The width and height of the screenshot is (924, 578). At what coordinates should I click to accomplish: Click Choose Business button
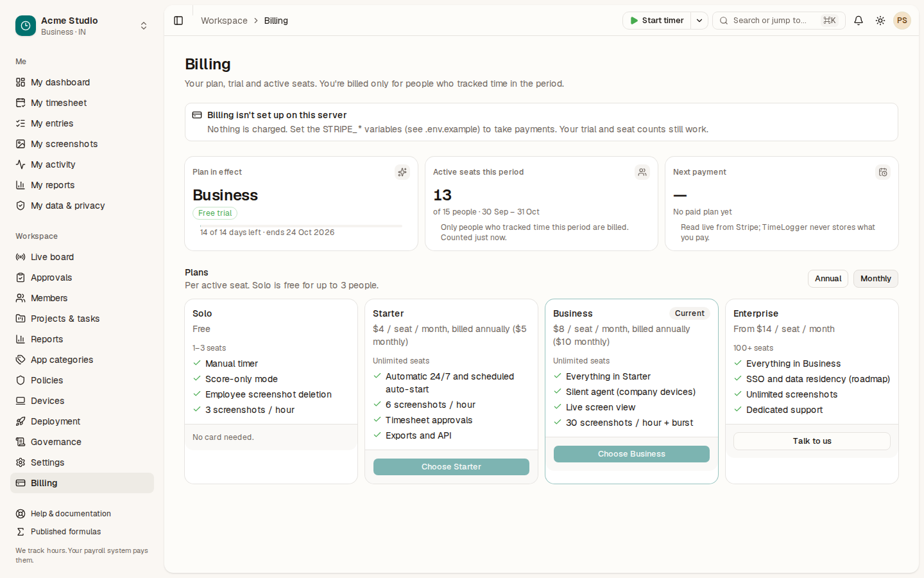631,454
